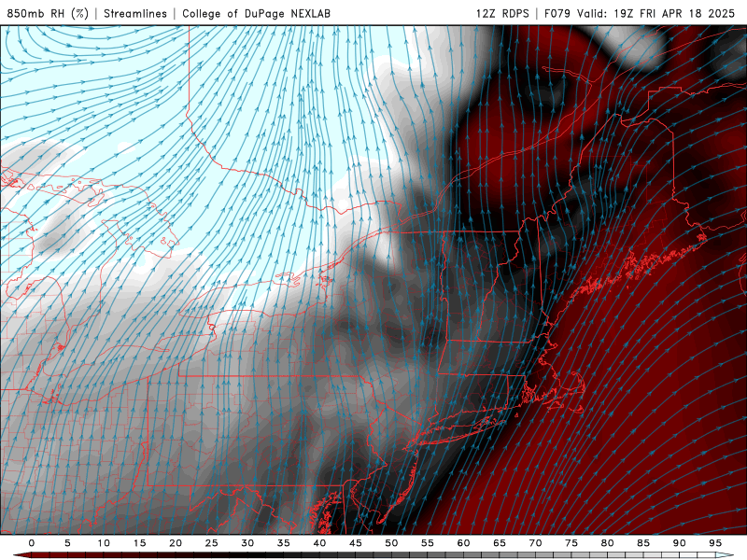Click the colorbar label '80'
Viewport: 747px width, 560px height.
[608, 543]
